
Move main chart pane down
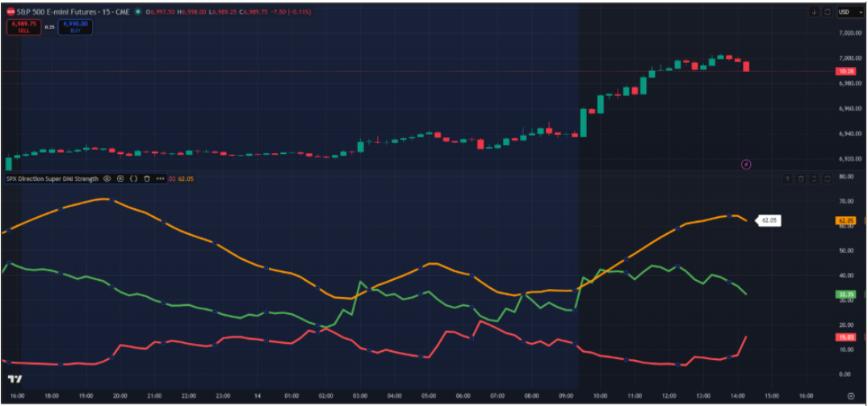814,12
